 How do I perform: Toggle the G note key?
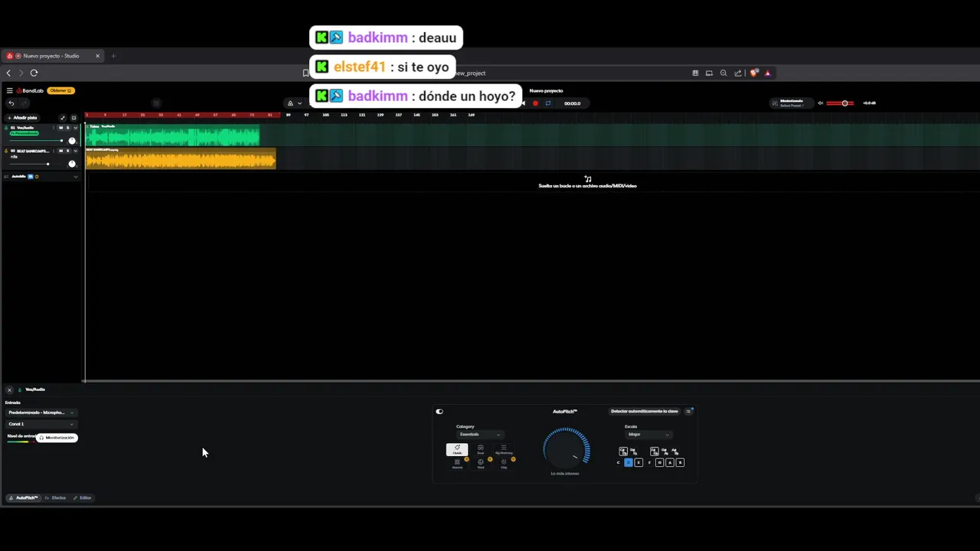(x=659, y=462)
